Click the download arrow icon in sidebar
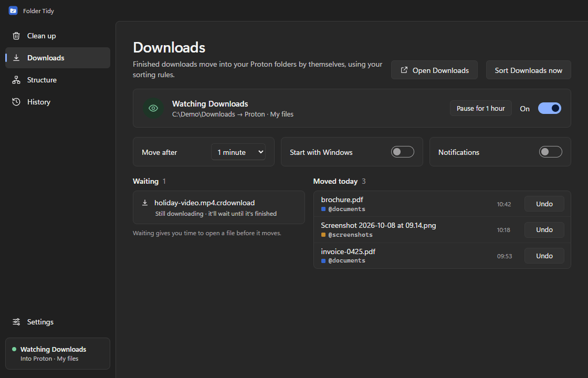Image resolution: width=588 pixels, height=378 pixels. point(16,58)
